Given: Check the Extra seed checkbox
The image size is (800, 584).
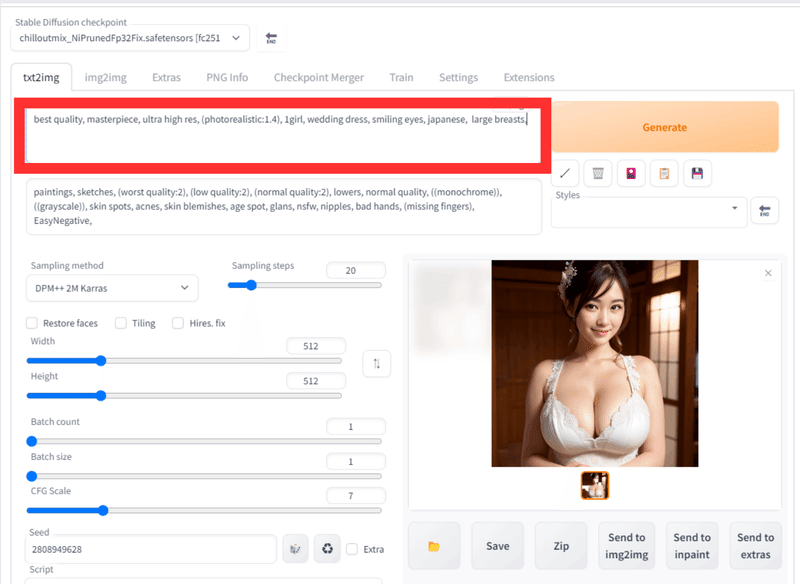Looking at the screenshot, I should pyautogui.click(x=352, y=549).
